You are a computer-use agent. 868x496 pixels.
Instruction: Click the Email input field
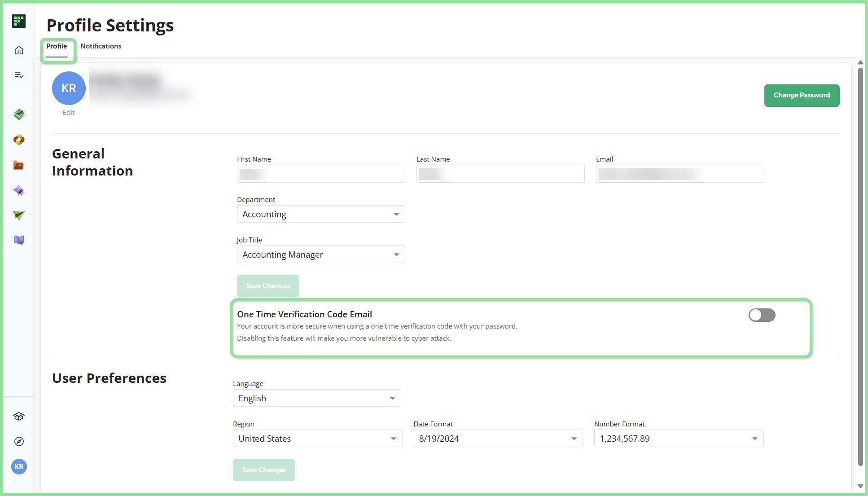click(680, 174)
